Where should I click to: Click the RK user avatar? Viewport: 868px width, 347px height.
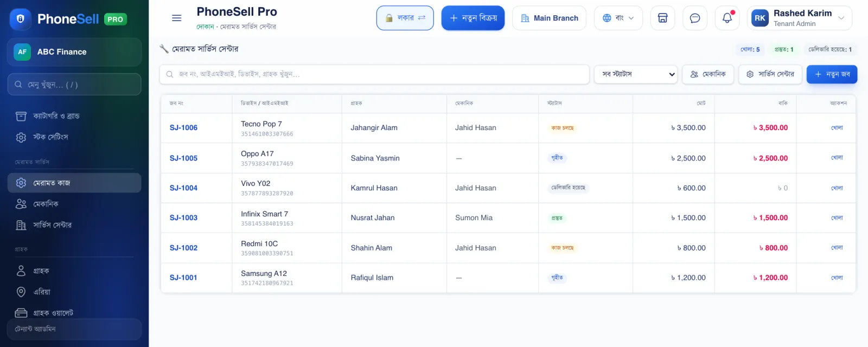click(760, 18)
